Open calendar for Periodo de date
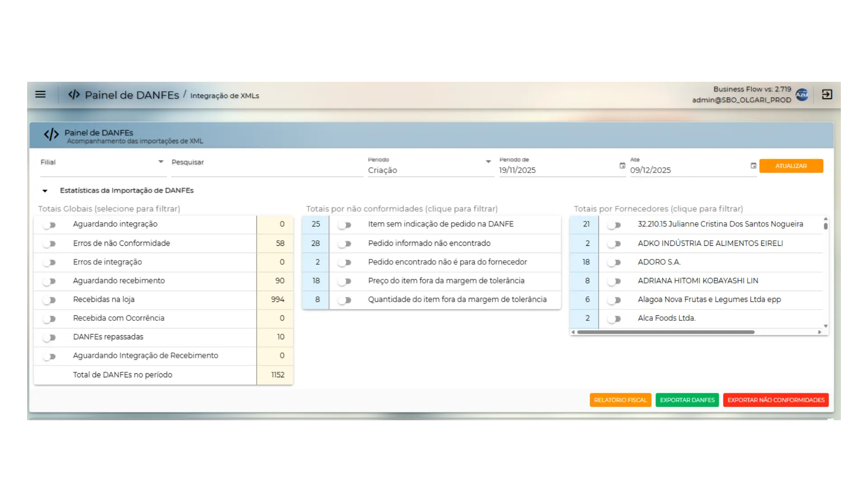The width and height of the screenshot is (868, 488). tap(622, 166)
